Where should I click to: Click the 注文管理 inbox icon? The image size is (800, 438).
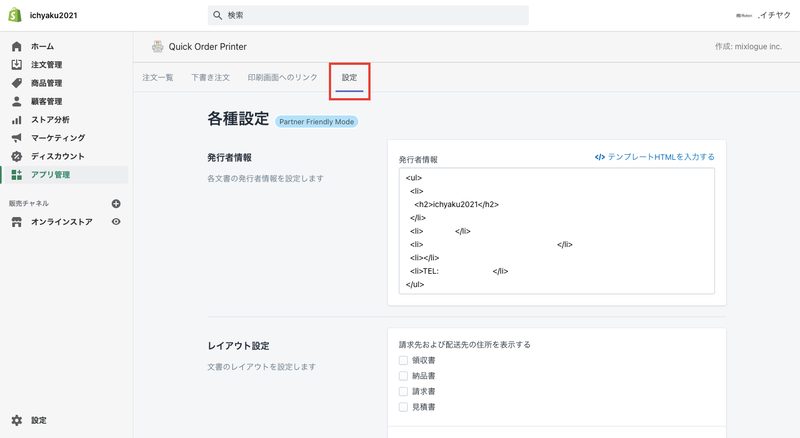[x=17, y=65]
